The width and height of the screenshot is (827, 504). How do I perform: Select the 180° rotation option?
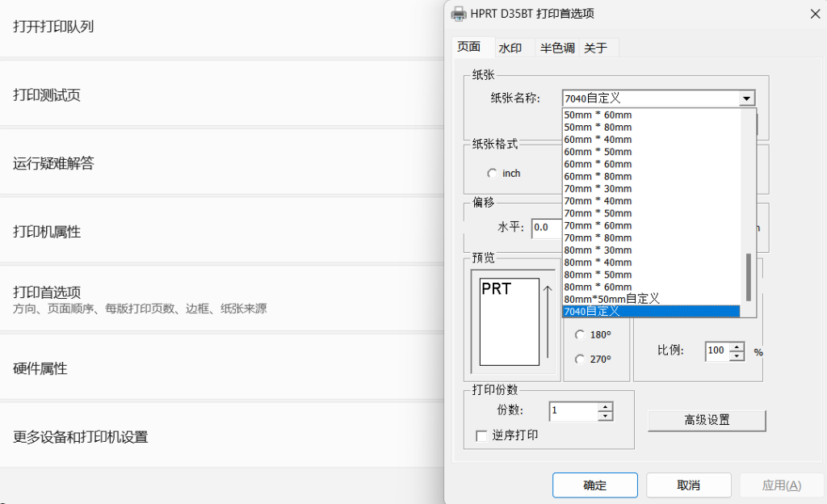coord(580,334)
